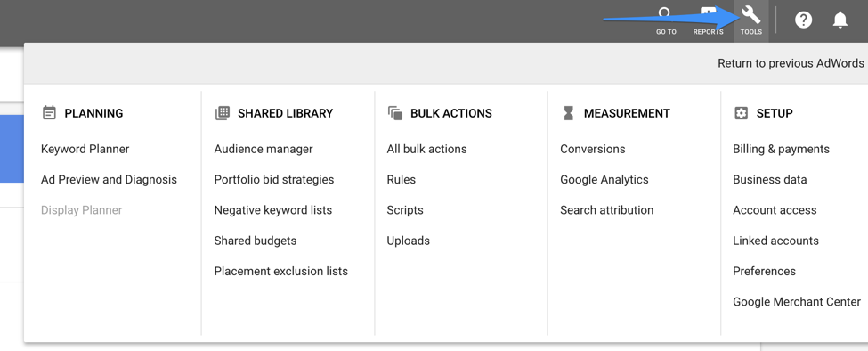Click the Setup gear icon
Viewport: 868px width, 351px height.
coord(741,113)
